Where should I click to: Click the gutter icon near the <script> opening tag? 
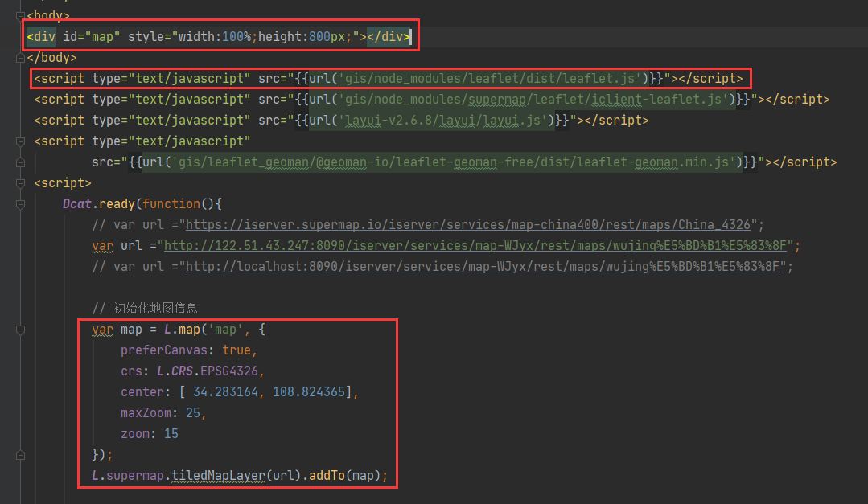coord(20,182)
